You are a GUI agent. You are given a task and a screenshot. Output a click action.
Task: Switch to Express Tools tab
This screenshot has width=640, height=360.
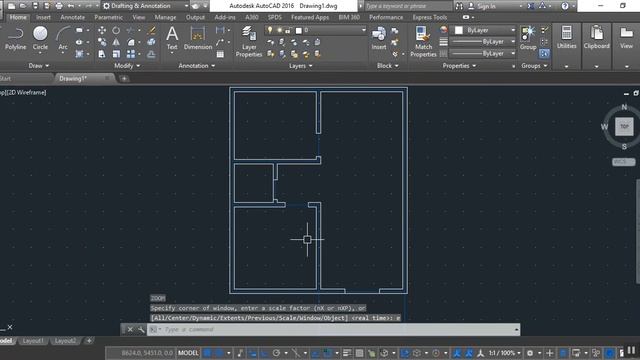coord(429,17)
